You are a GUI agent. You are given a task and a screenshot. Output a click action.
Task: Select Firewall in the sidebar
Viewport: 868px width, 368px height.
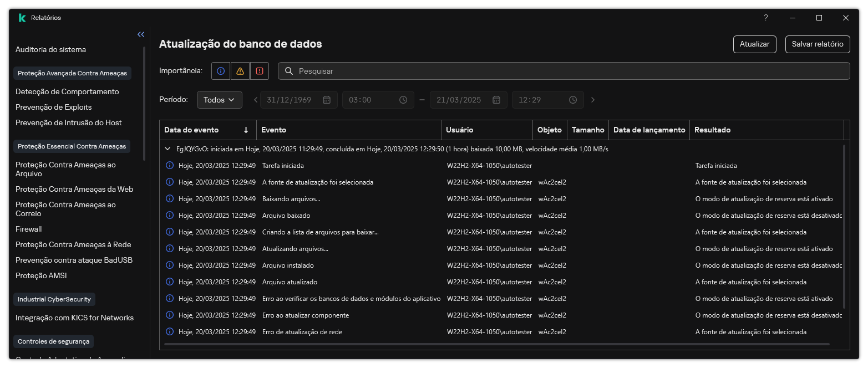click(28, 229)
